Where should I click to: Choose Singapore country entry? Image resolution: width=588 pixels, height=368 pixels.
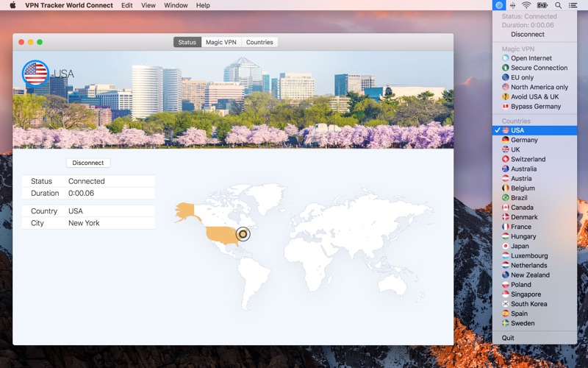[535, 294]
